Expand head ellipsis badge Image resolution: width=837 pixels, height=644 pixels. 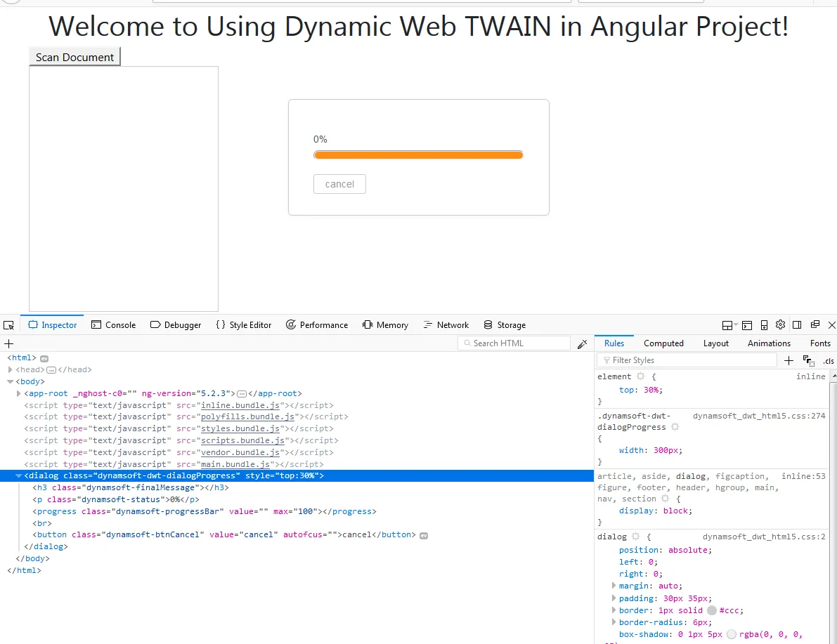[51, 369]
